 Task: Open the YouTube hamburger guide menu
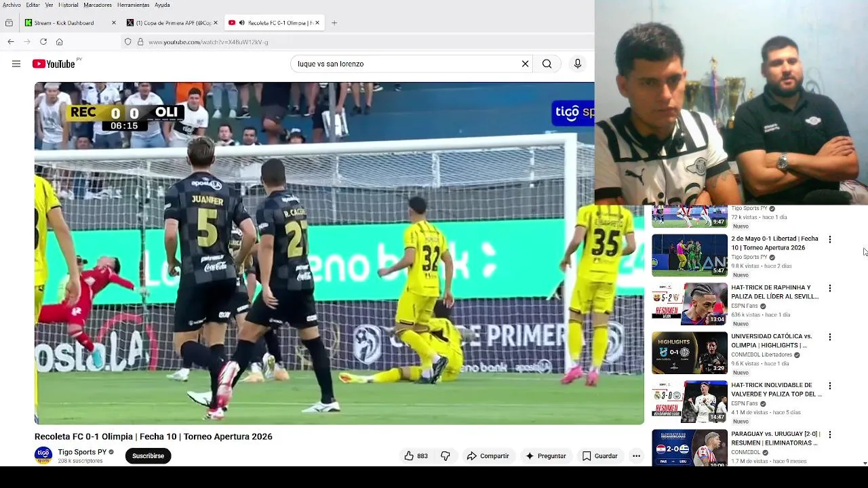[x=16, y=64]
